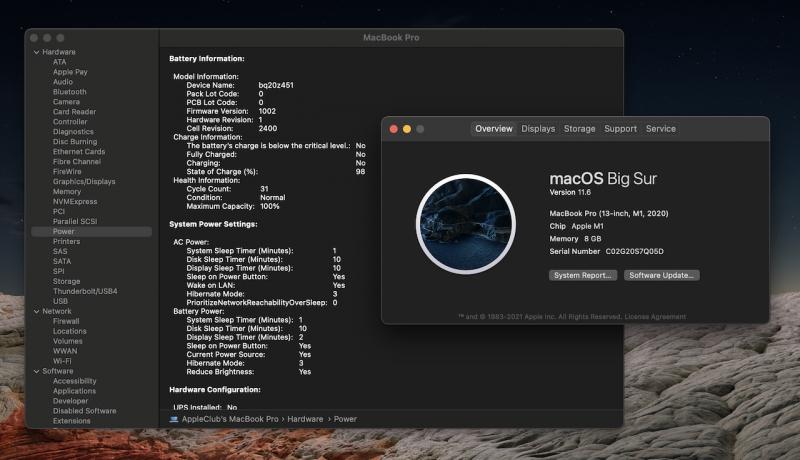Select Graphics/Displays in the sidebar
800x460 pixels.
(84, 182)
